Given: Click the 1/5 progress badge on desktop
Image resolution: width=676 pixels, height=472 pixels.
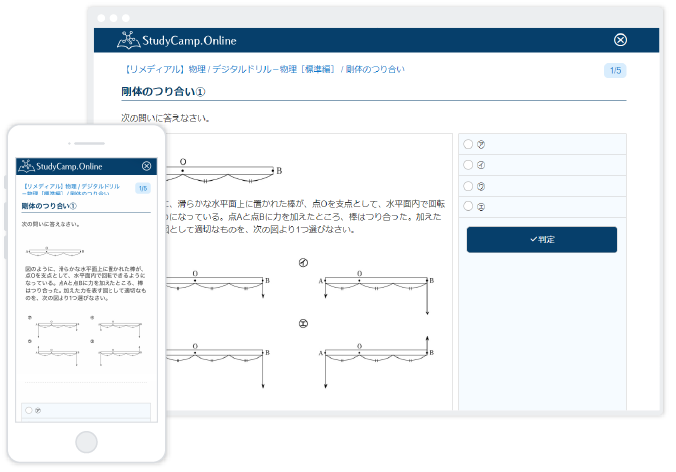Looking at the screenshot, I should 615,70.
